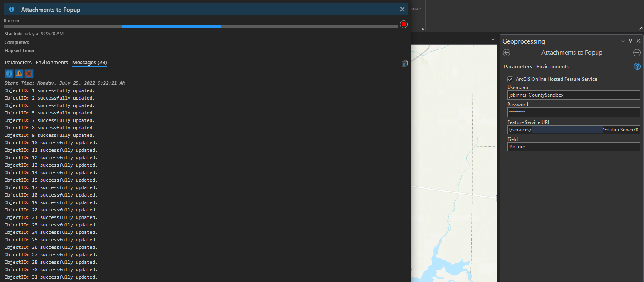View the Messages (28) tab

pos(89,63)
